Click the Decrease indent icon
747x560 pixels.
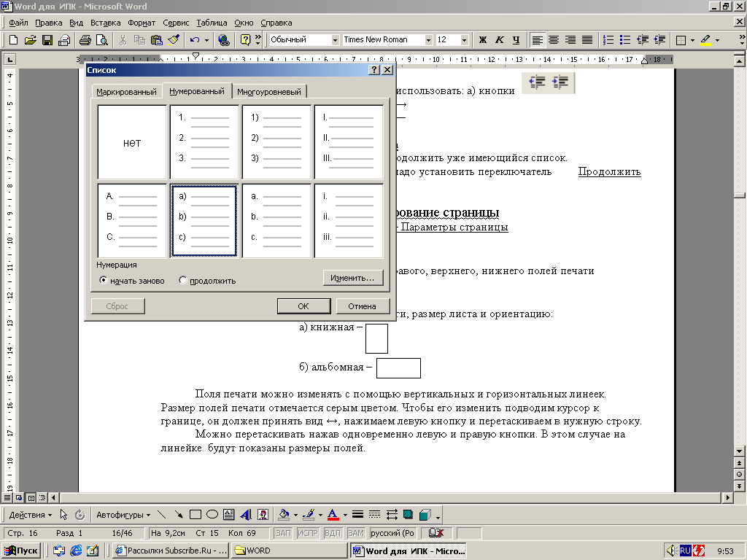click(642, 40)
